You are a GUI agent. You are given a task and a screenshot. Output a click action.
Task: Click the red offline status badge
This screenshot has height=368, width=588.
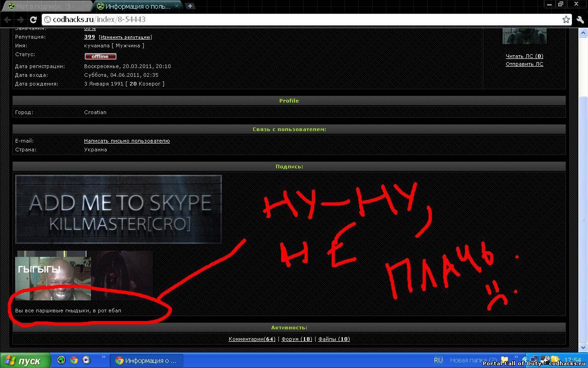pos(100,56)
